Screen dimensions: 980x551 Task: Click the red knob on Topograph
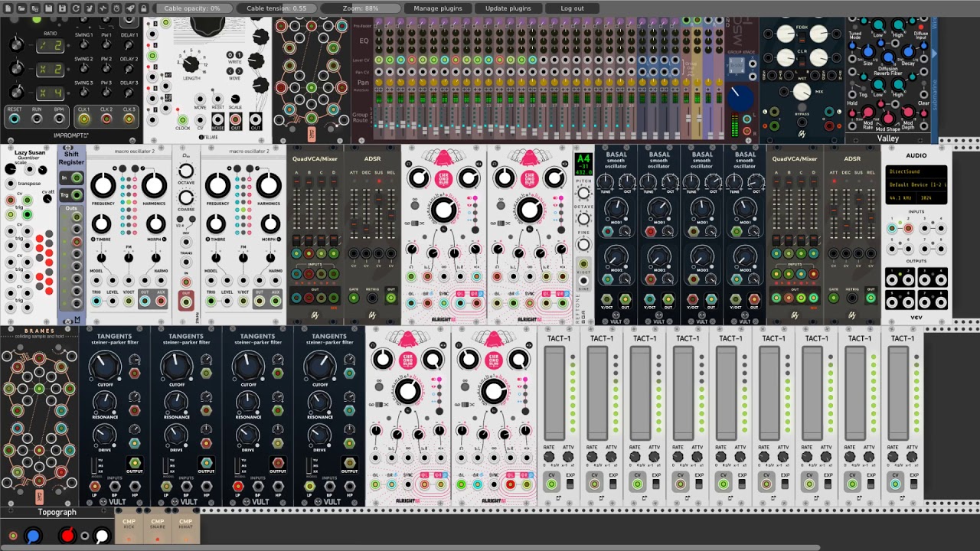click(x=67, y=536)
